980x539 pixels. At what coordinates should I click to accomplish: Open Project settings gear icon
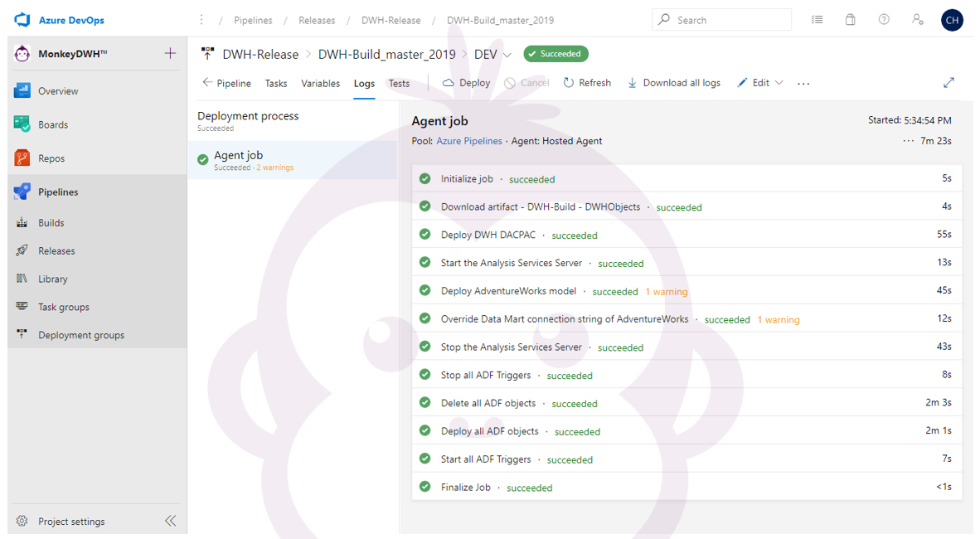[x=22, y=521]
